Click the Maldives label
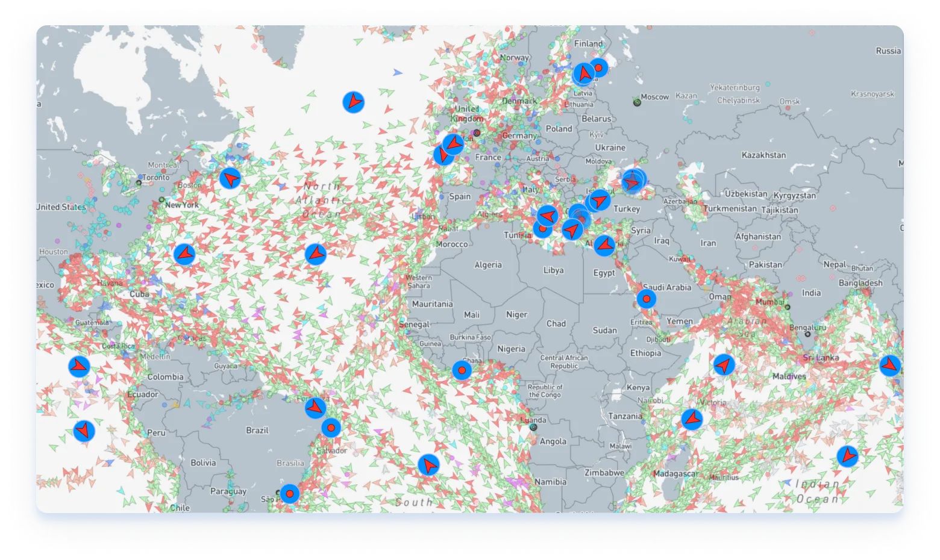The width and height of the screenshot is (940, 560). pyautogui.click(x=789, y=376)
